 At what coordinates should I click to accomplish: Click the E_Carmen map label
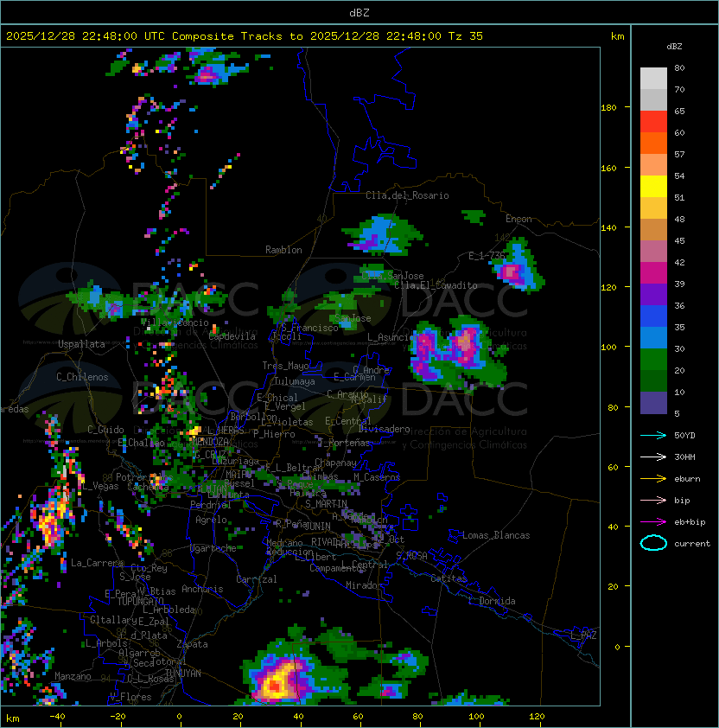[x=354, y=377]
